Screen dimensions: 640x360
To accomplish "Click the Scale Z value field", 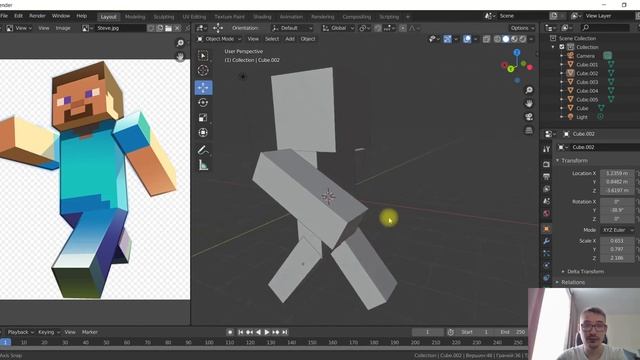I will coord(617,258).
